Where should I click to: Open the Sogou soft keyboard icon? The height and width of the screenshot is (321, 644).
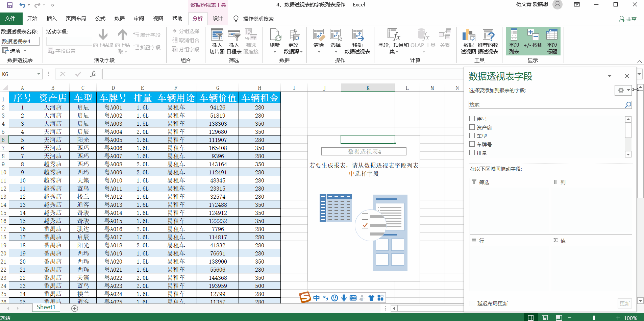pos(353,298)
